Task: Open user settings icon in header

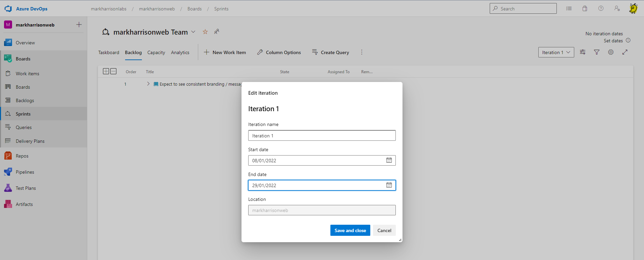Action: [617, 9]
